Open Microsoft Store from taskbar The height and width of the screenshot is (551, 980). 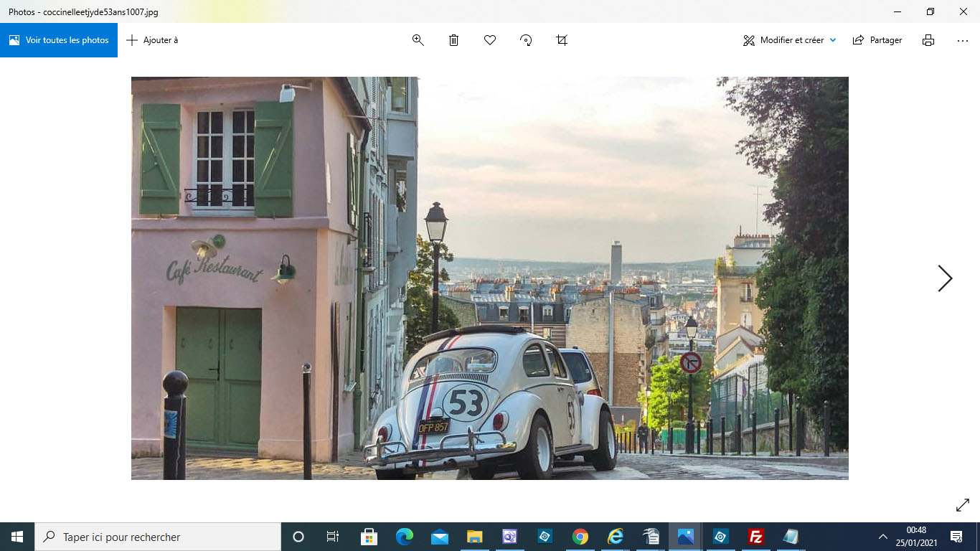[x=369, y=537]
